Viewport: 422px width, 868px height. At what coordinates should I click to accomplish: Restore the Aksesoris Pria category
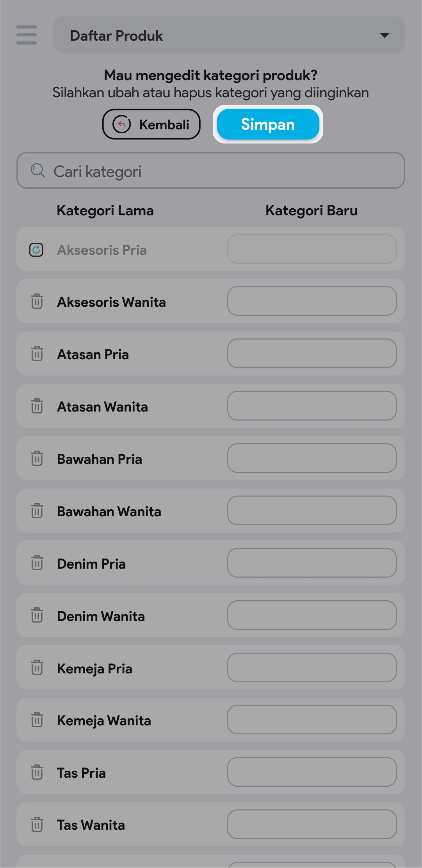(36, 250)
